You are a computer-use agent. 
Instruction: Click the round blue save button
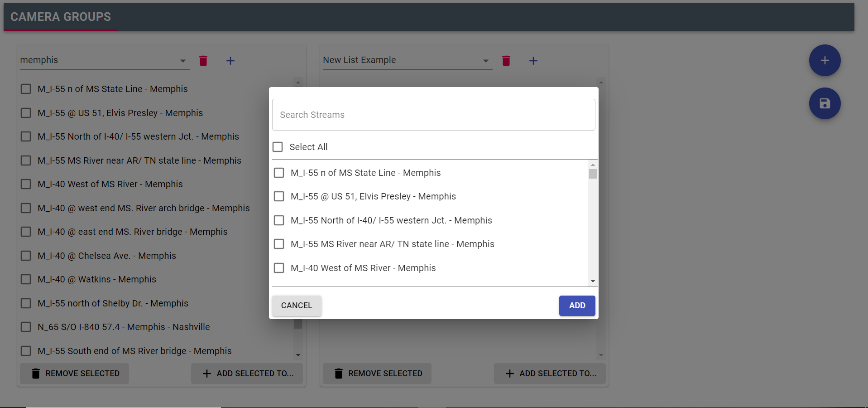coord(825,103)
